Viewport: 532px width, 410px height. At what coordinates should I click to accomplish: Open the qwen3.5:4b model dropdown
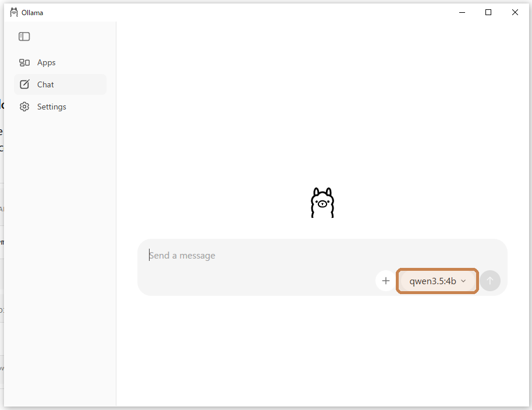(437, 281)
